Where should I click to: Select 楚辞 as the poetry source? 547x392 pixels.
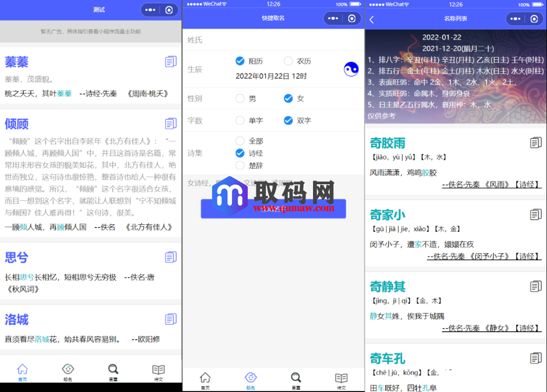244,165
